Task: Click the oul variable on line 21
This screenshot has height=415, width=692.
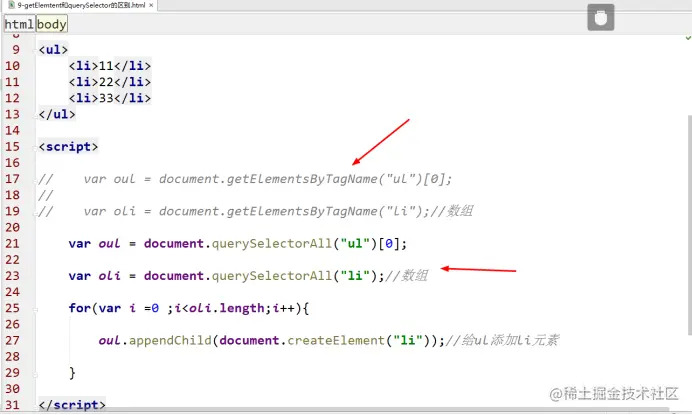Action: (109, 244)
